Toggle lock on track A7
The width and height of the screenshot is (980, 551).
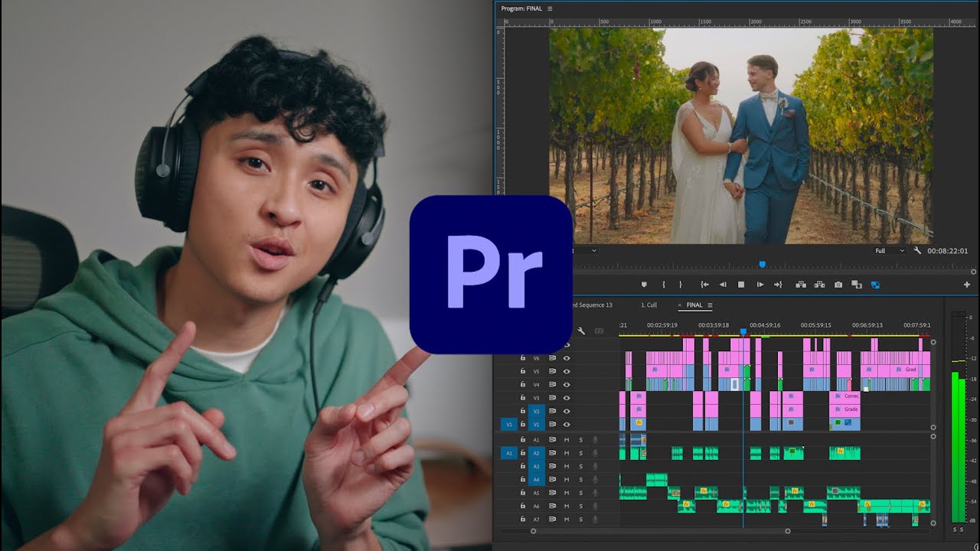coord(523,520)
